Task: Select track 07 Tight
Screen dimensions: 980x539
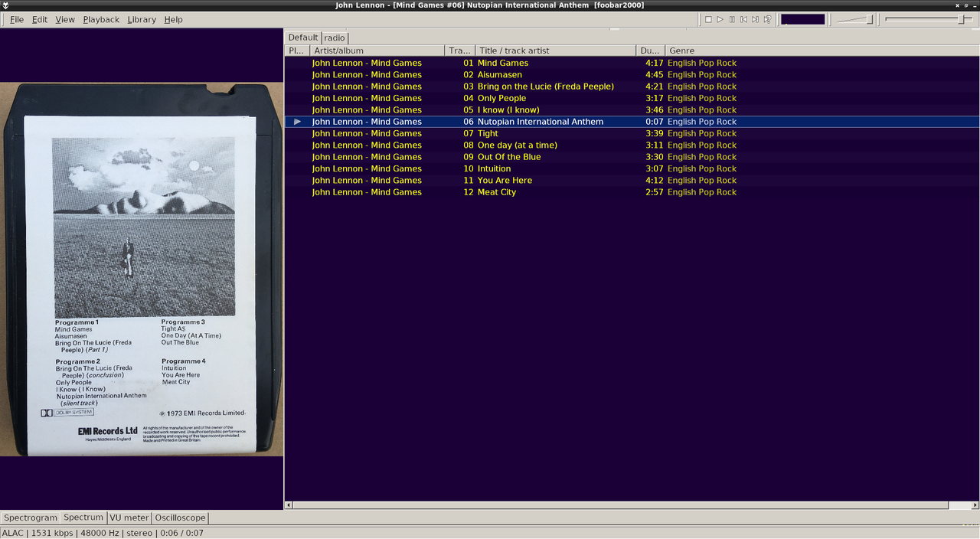Action: click(x=632, y=133)
